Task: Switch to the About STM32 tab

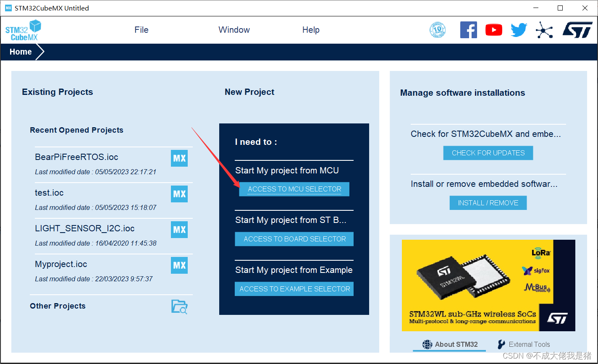Action: 449,344
